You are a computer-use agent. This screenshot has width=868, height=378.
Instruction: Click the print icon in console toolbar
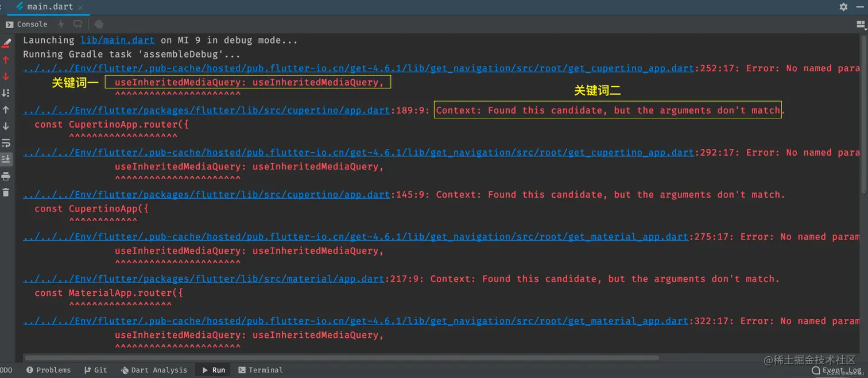pyautogui.click(x=6, y=176)
